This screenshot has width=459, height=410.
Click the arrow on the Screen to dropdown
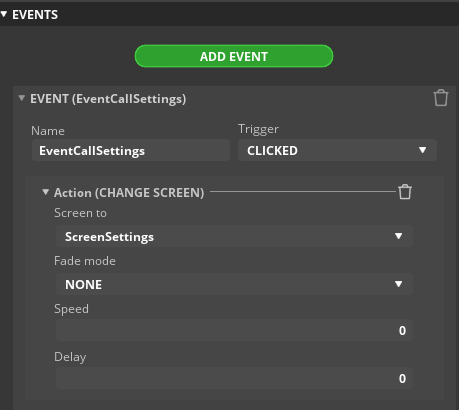[x=398, y=236]
